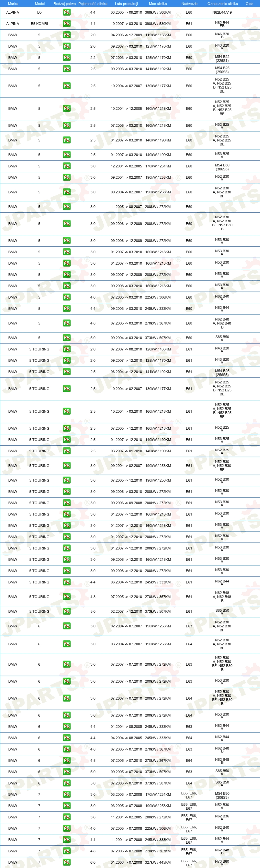260x868 pixels.
Task: Click the fuel icon in the 09.2004 -> 03.2010 S85 row
Action: (67, 337)
